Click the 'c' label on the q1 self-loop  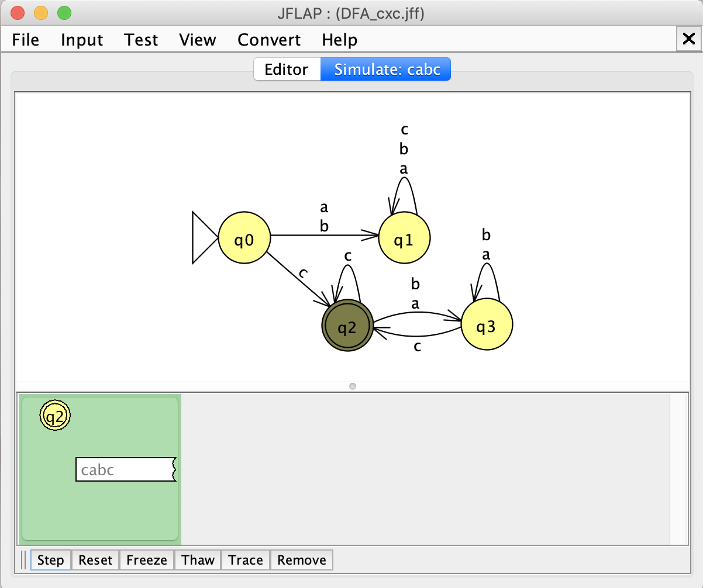[404, 130]
